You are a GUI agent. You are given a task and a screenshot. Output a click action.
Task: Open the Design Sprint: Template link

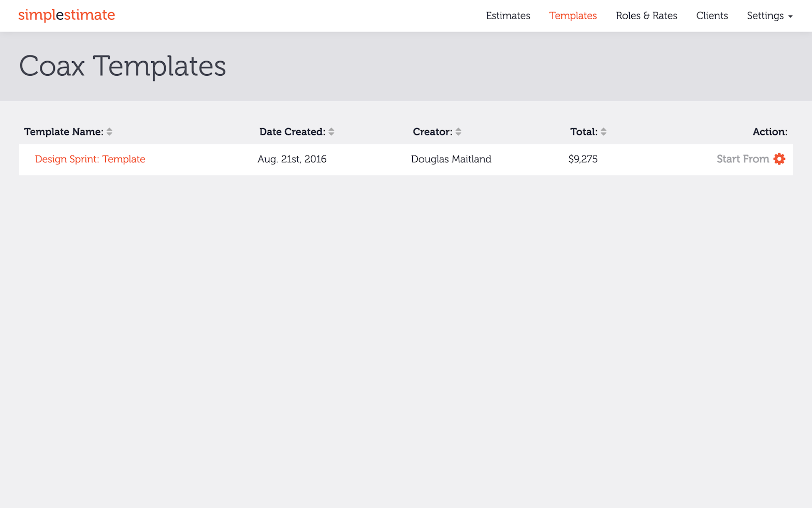coord(90,159)
